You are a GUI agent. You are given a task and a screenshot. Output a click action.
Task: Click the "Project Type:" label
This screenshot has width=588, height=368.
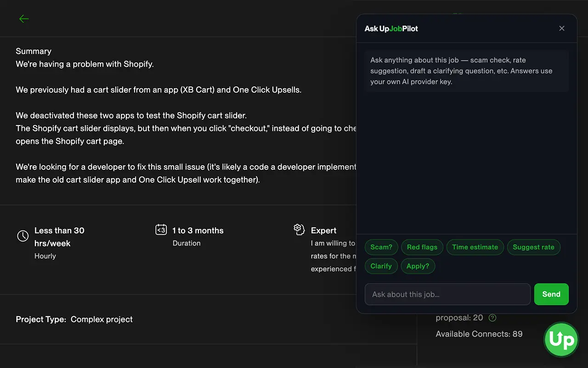41,319
